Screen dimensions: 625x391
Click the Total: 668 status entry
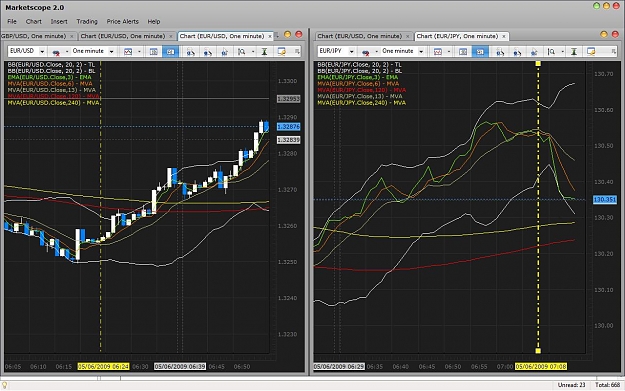(x=607, y=385)
